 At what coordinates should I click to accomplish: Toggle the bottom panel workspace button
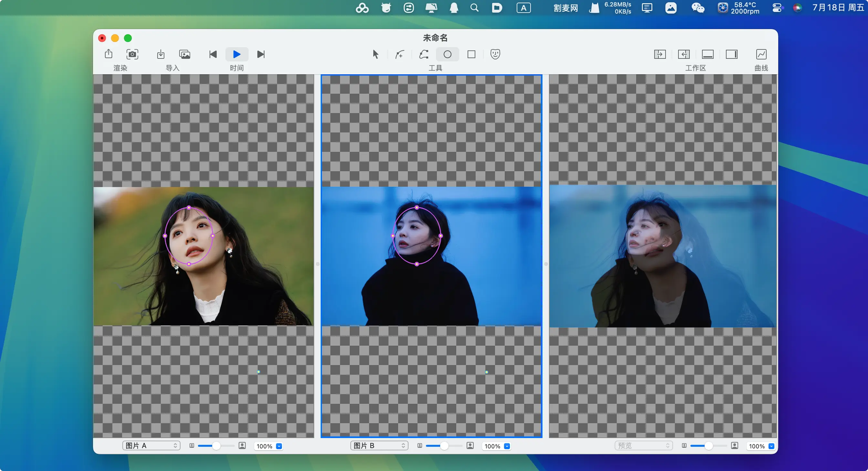pos(708,54)
